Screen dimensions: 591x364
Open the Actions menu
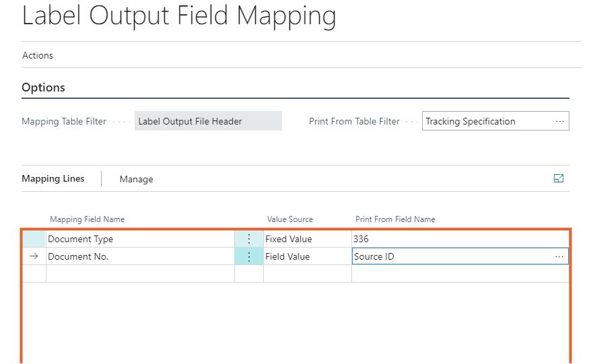pyautogui.click(x=38, y=56)
